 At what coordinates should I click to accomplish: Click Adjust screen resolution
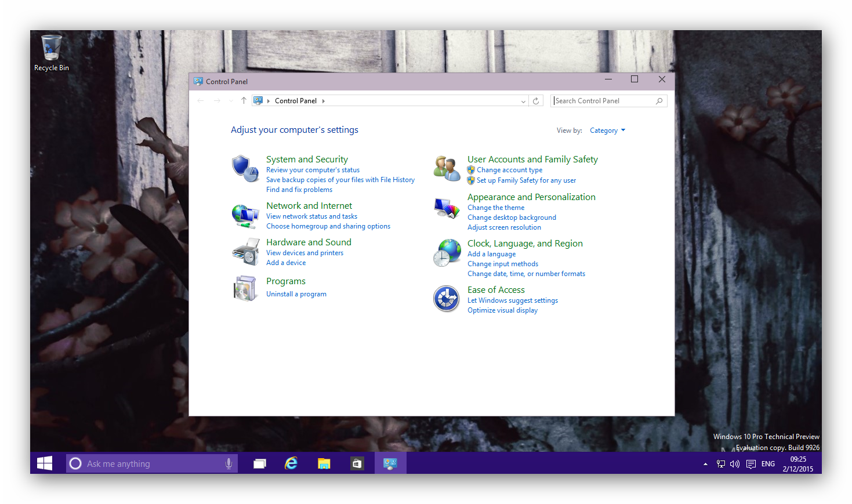pyautogui.click(x=504, y=227)
